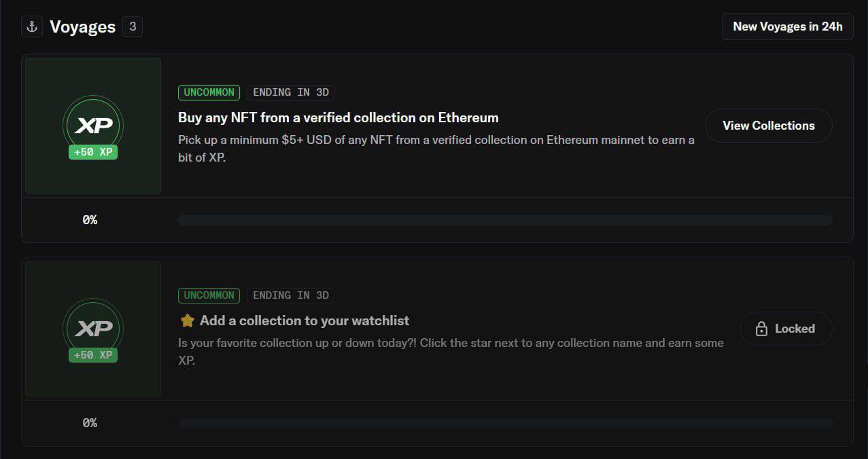Click the Voyages section heading

[x=83, y=27]
